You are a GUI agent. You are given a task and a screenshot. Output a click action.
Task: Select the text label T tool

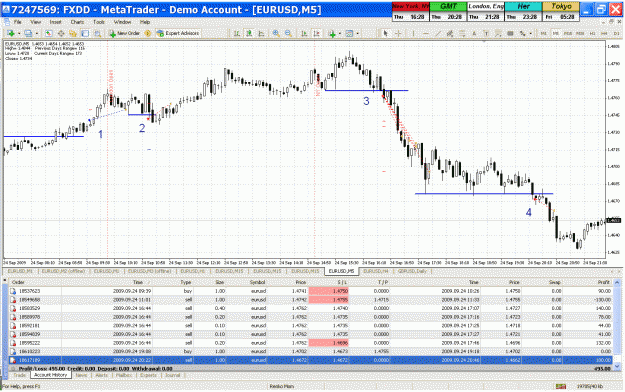click(x=486, y=33)
